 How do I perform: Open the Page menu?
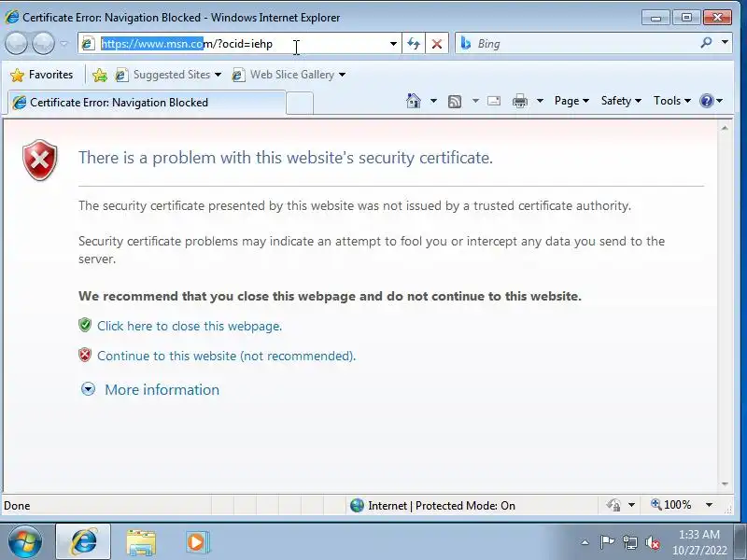pyautogui.click(x=571, y=101)
